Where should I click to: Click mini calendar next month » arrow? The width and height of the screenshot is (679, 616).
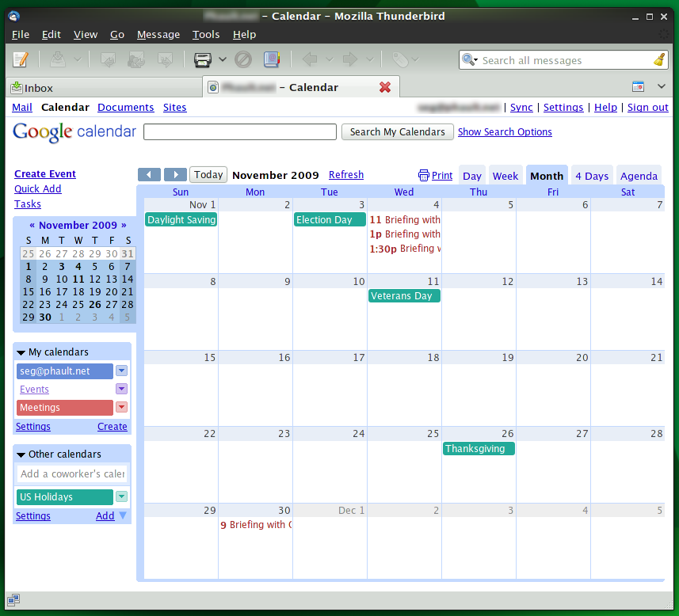[x=124, y=225]
